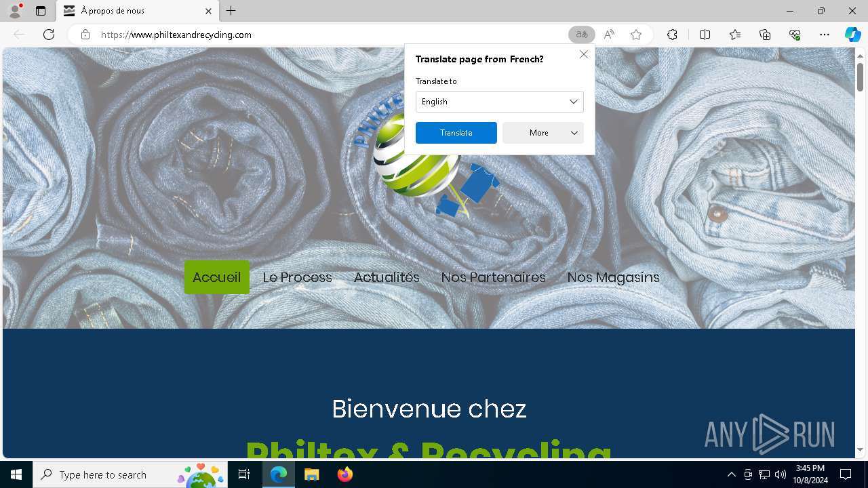Open the Accueil menu item

(216, 277)
